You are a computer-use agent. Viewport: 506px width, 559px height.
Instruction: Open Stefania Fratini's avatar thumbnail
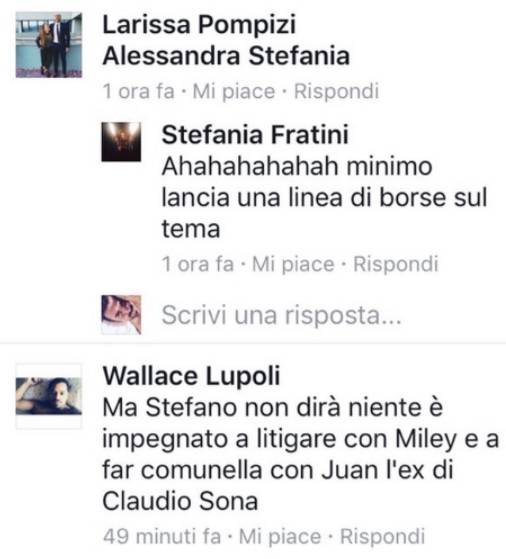click(x=121, y=142)
